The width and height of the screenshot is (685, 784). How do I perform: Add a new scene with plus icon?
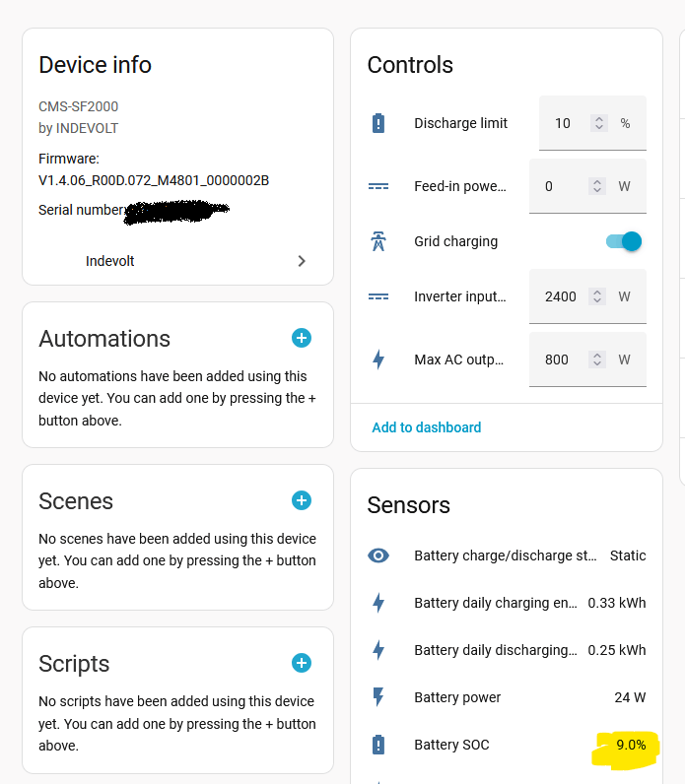(302, 500)
